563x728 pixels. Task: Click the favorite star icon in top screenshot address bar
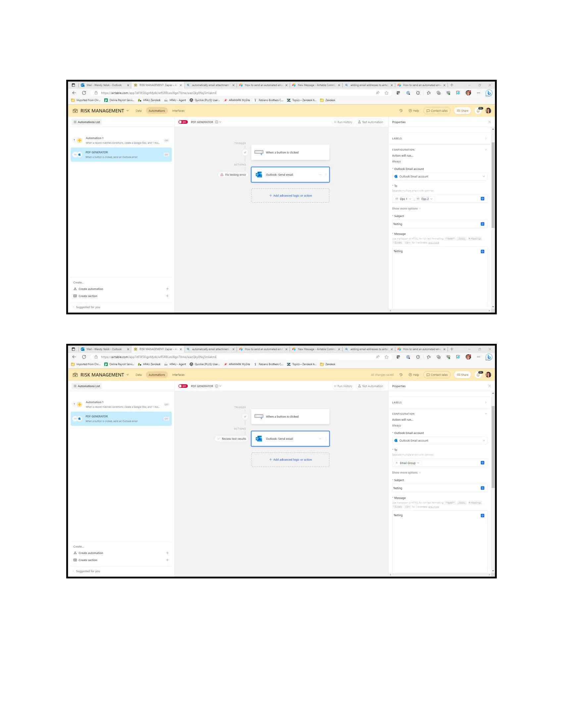[x=386, y=93]
